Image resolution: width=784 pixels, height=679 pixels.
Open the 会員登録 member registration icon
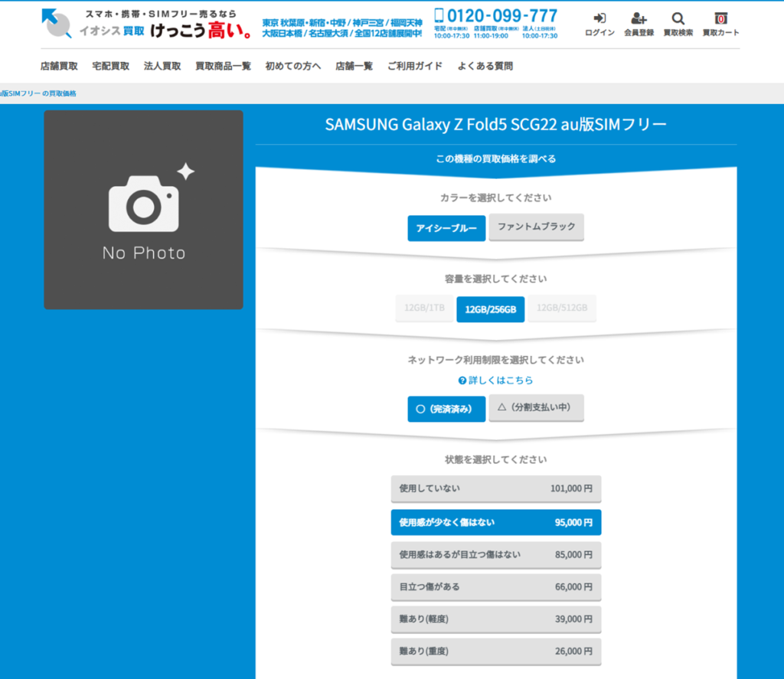pyautogui.click(x=639, y=24)
